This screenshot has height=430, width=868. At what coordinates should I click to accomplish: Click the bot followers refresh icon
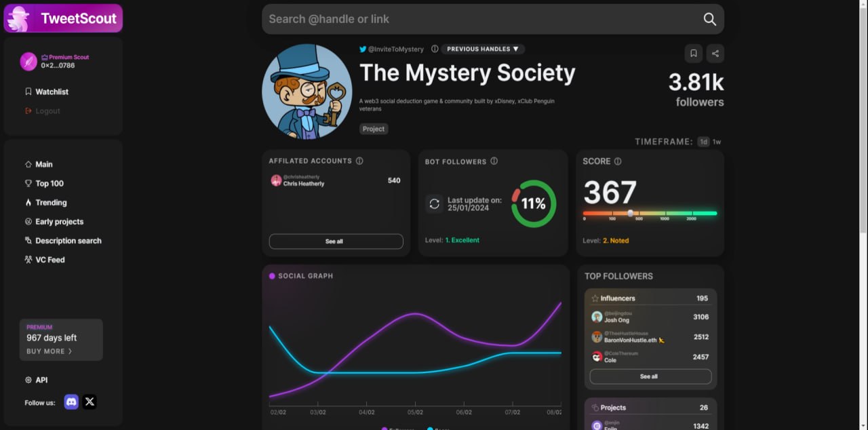tap(435, 203)
